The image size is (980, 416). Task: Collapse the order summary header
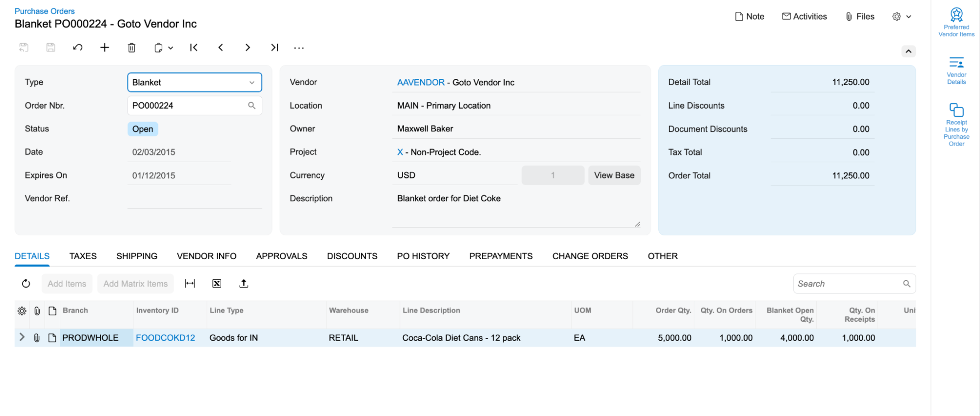[908, 51]
